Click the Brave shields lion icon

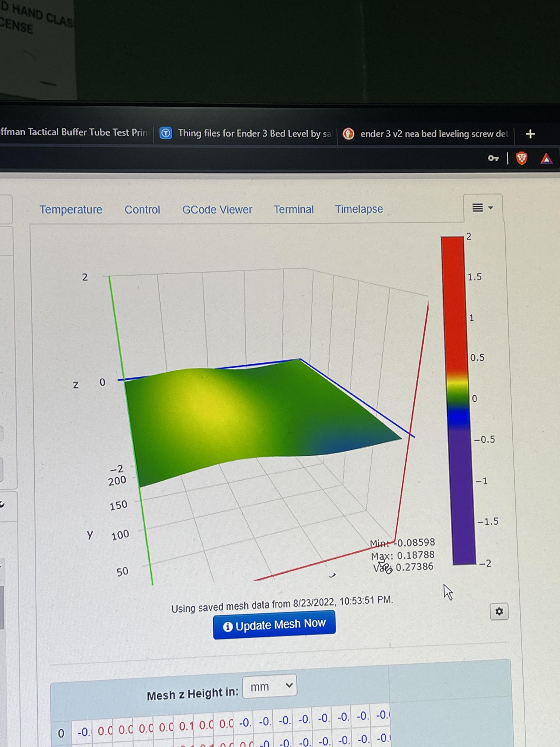coord(521,158)
